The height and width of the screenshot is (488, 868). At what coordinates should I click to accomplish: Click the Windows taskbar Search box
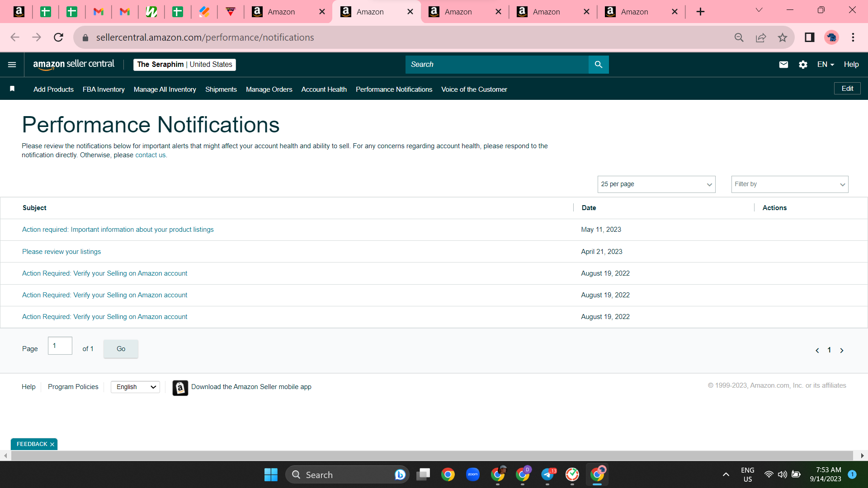[x=347, y=474]
